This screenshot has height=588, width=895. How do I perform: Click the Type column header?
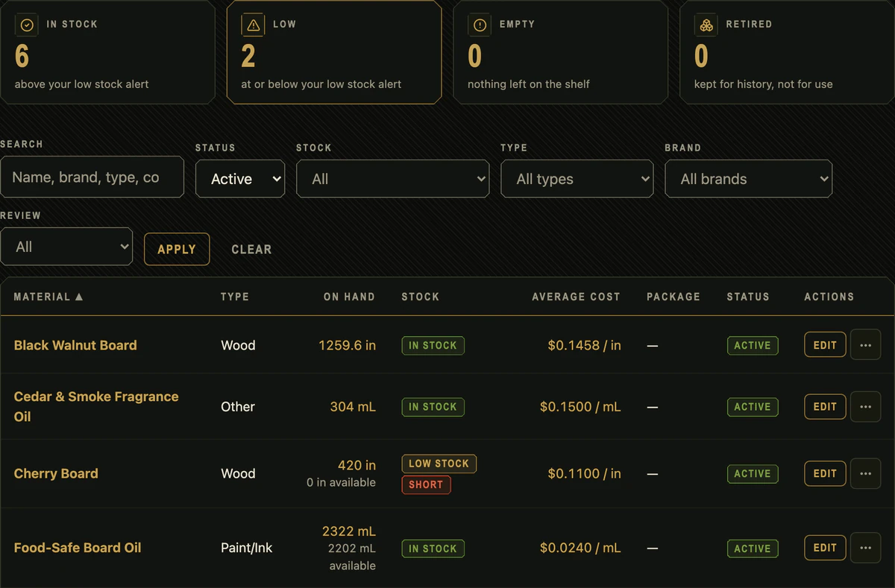pyautogui.click(x=235, y=297)
